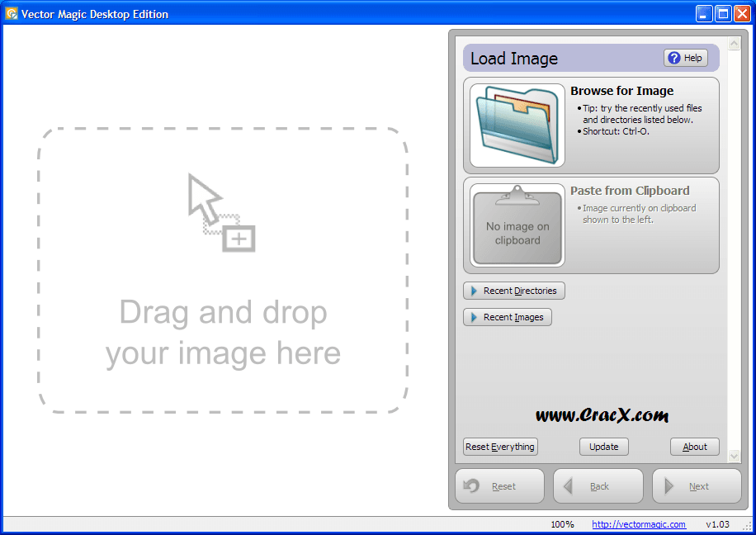This screenshot has height=535, width=756.
Task: Click the Reset button with undo arrow
Action: 499,486
